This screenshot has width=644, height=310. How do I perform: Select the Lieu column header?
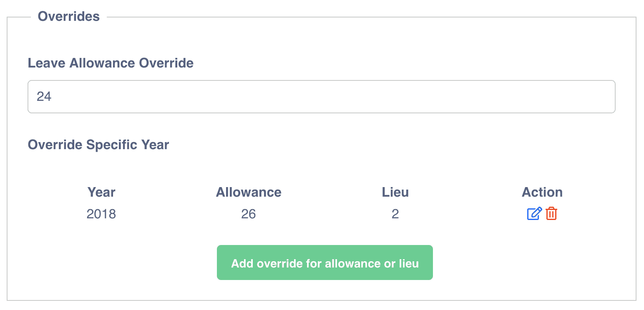pyautogui.click(x=395, y=192)
